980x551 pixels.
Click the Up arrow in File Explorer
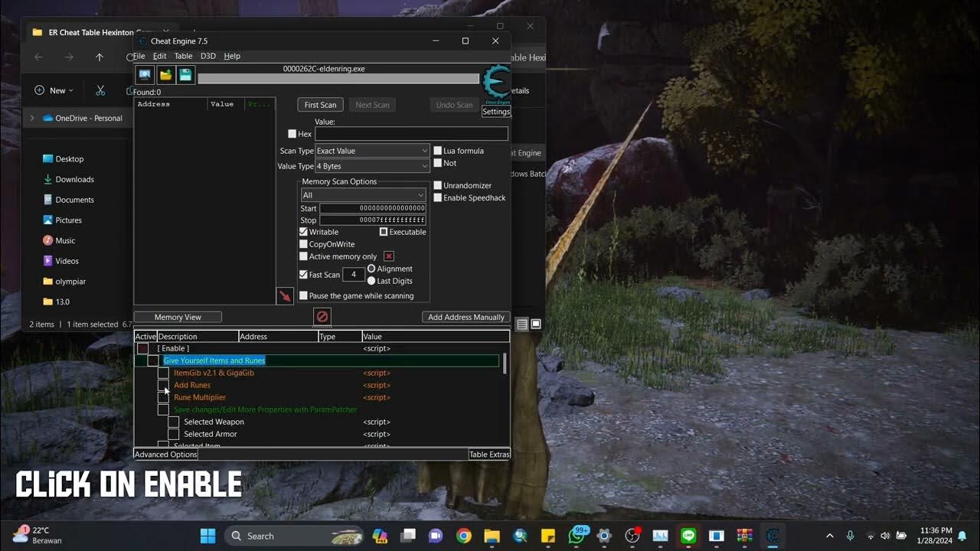pyautogui.click(x=100, y=57)
